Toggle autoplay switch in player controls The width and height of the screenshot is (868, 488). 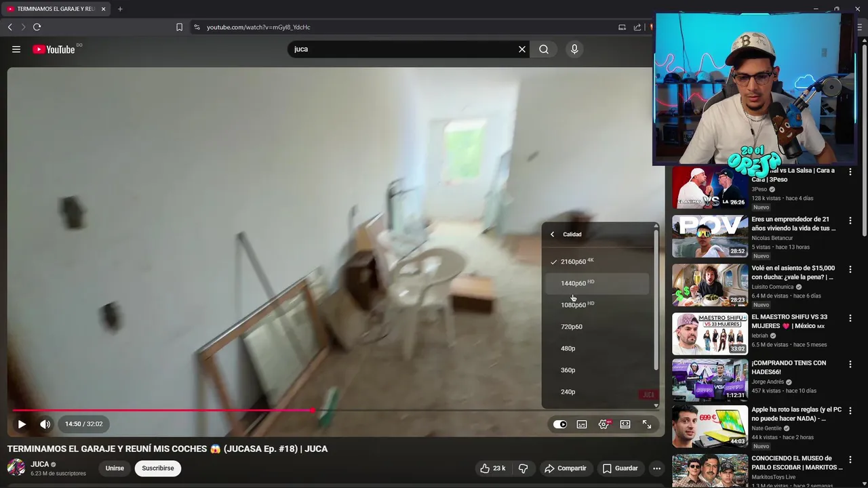click(560, 424)
